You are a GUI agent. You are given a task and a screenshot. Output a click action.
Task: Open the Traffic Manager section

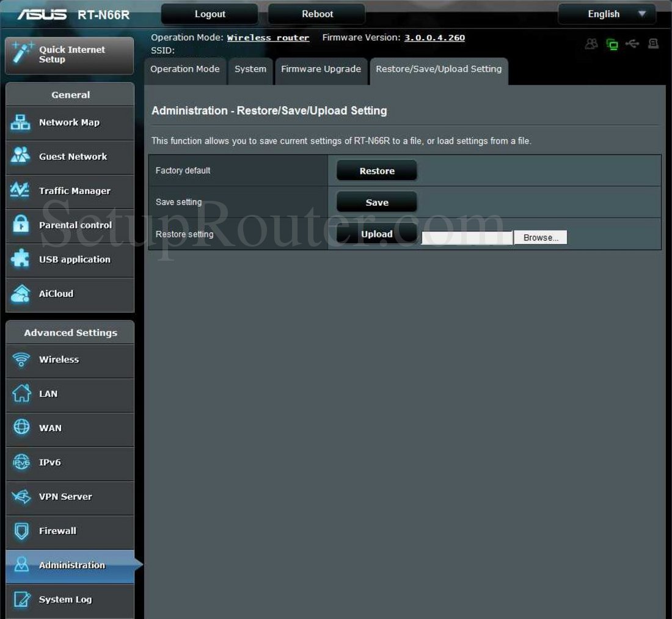[70, 192]
